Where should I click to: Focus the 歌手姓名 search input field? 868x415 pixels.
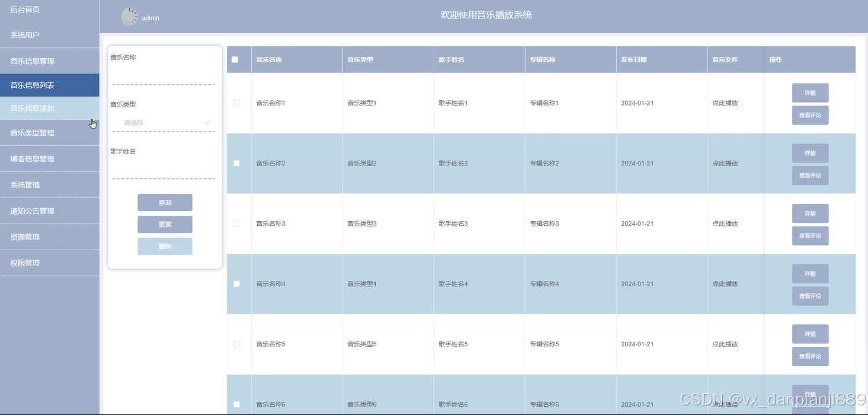tap(164, 170)
